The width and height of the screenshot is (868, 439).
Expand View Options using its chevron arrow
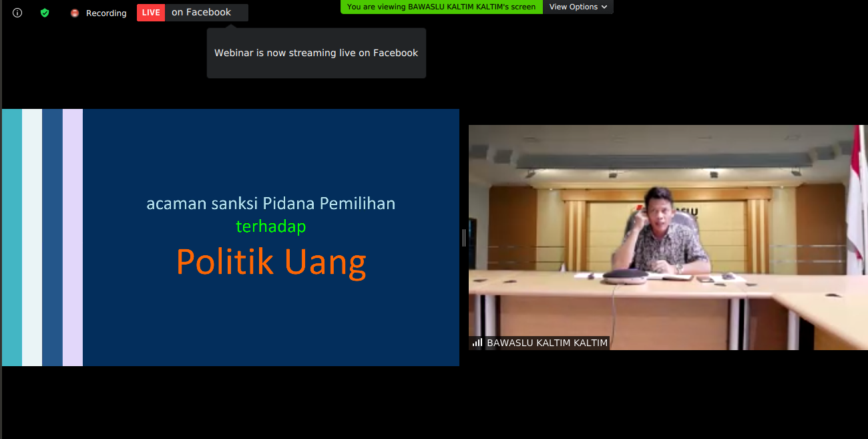[x=604, y=7]
